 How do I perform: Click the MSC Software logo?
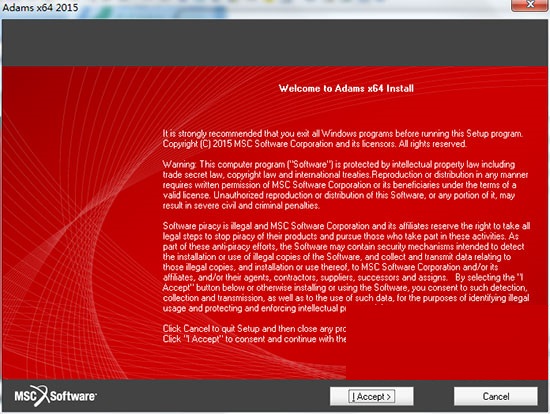(x=55, y=396)
